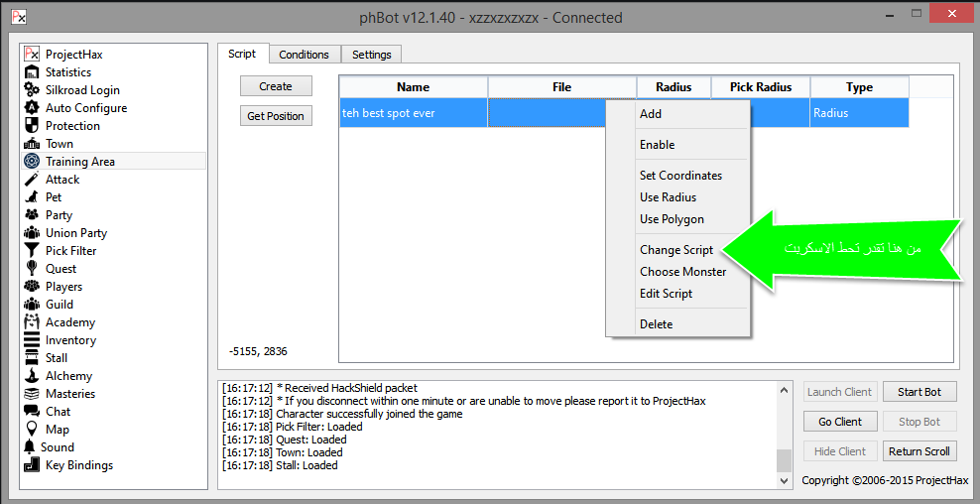Click the log scrollbar down arrow
Image resolution: width=980 pixels, height=504 pixels.
click(x=784, y=480)
